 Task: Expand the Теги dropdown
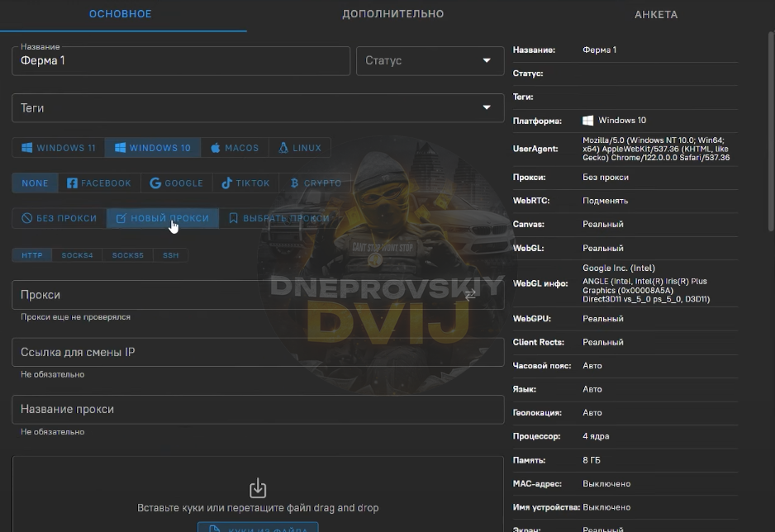pos(258,107)
